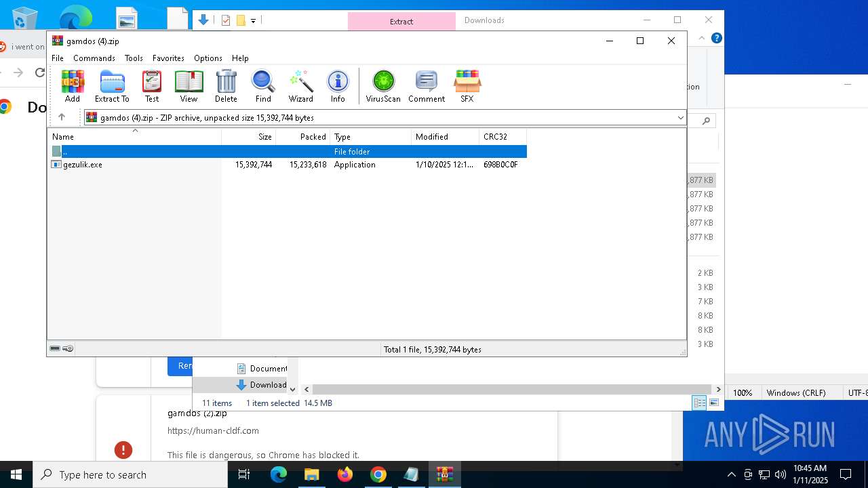
Task: Start VirusScan on the archive
Action: pyautogui.click(x=383, y=86)
